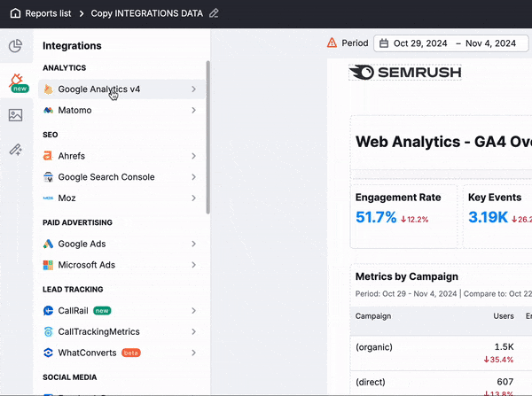Click the Integrations panel scrollbar
Viewport: 532px width, 396px height.
208,137
